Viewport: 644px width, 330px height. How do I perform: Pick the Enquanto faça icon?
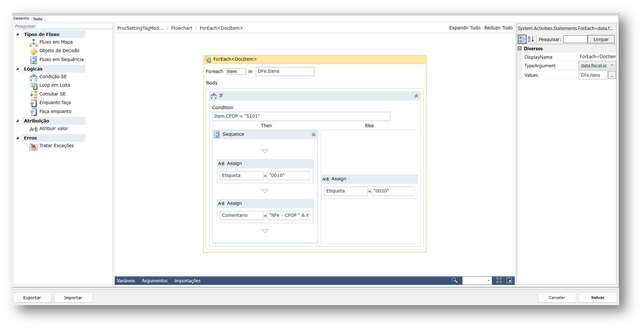[x=33, y=103]
